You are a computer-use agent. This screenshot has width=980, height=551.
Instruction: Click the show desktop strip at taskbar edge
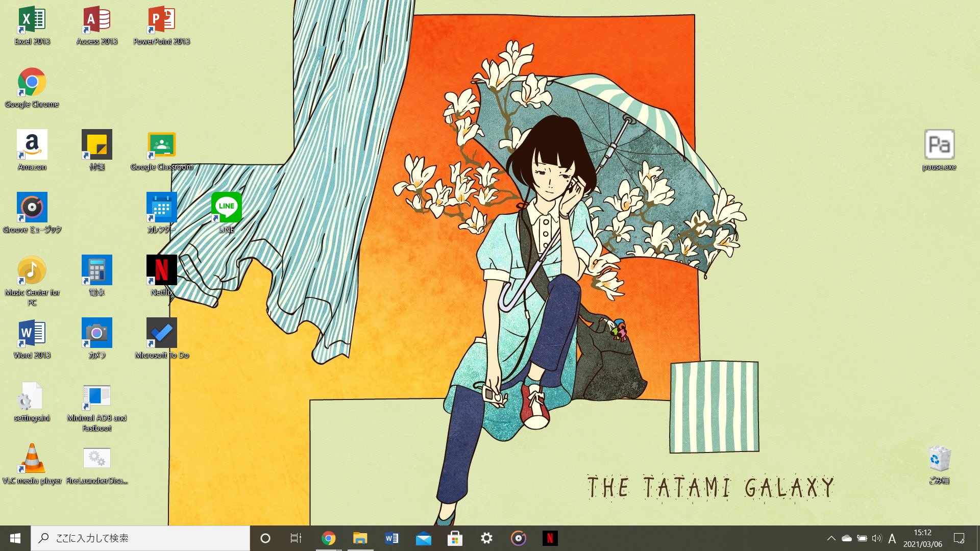977,538
